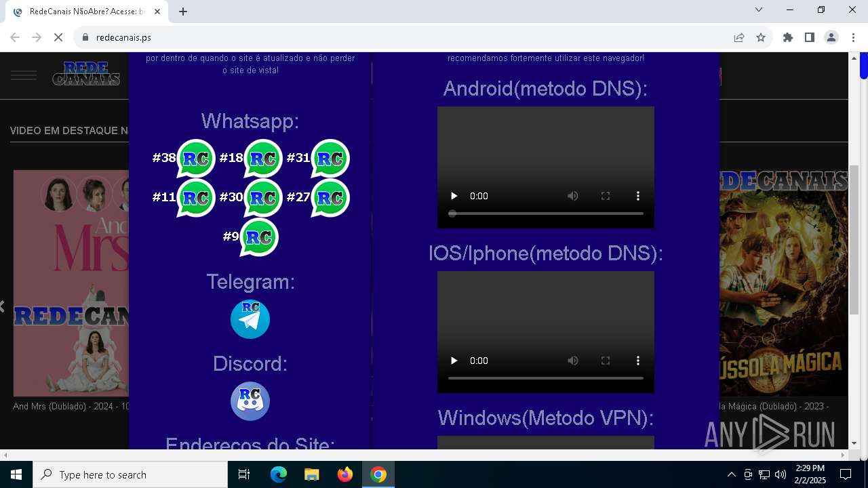This screenshot has height=488, width=868.
Task: Open the notification center
Action: coord(846,474)
